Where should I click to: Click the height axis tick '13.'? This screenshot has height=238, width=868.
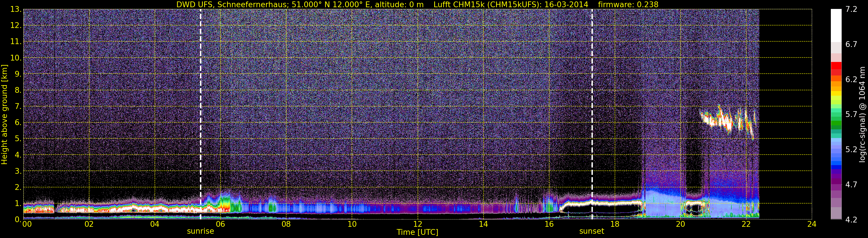(x=16, y=10)
